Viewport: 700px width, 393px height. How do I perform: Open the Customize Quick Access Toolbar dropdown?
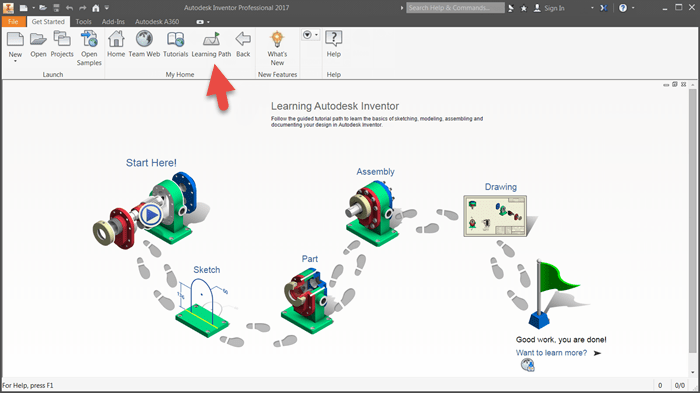107,8
